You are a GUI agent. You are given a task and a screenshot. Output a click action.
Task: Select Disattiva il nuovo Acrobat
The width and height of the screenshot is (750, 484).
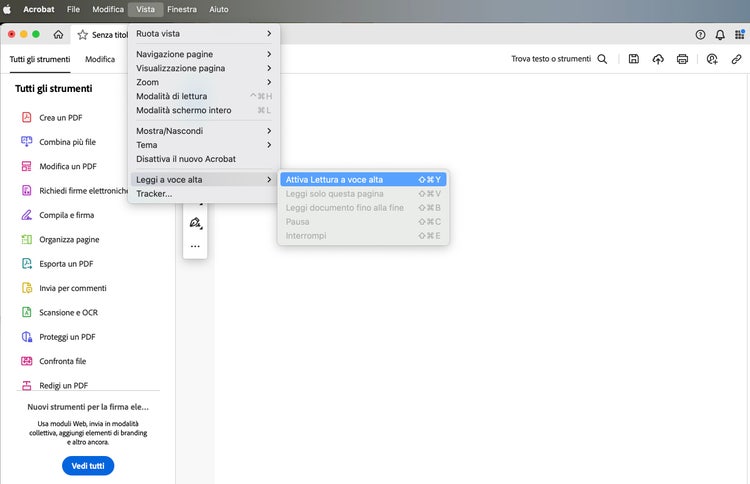204,159
